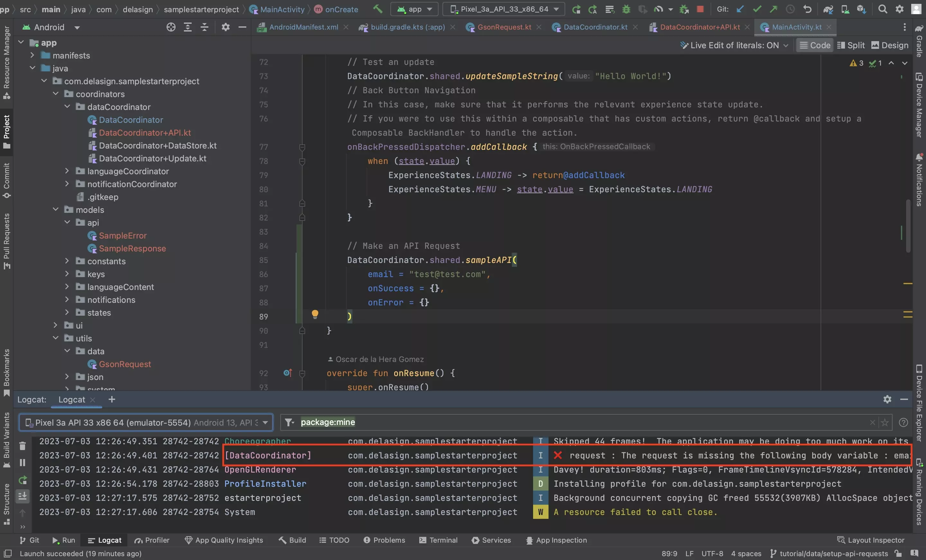This screenshot has width=926, height=560.
Task: Open Search Everywhere magnifier icon
Action: tap(882, 9)
